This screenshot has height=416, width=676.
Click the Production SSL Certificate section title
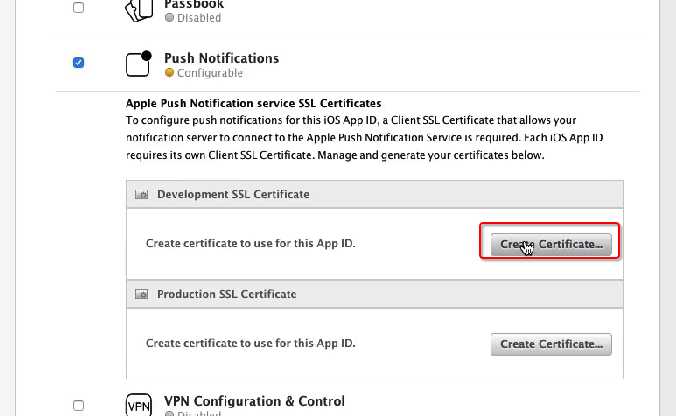point(226,294)
